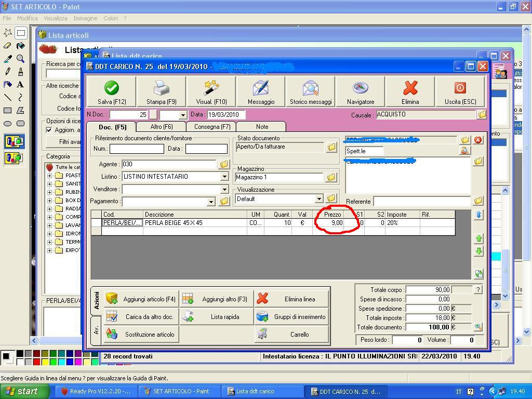Select the Paint magnifier tool
Screen dimensions: 532x399
click(x=20, y=59)
